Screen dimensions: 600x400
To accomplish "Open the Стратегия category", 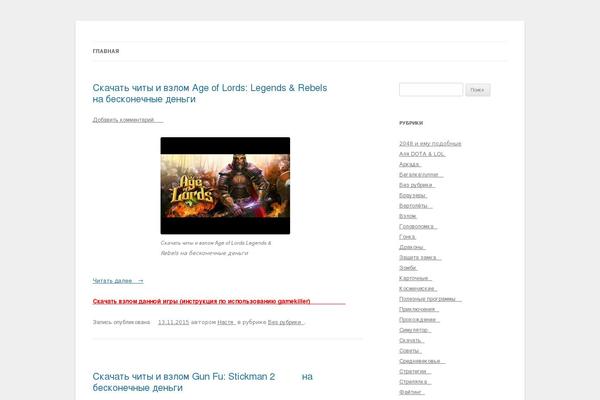I will pos(415,371).
